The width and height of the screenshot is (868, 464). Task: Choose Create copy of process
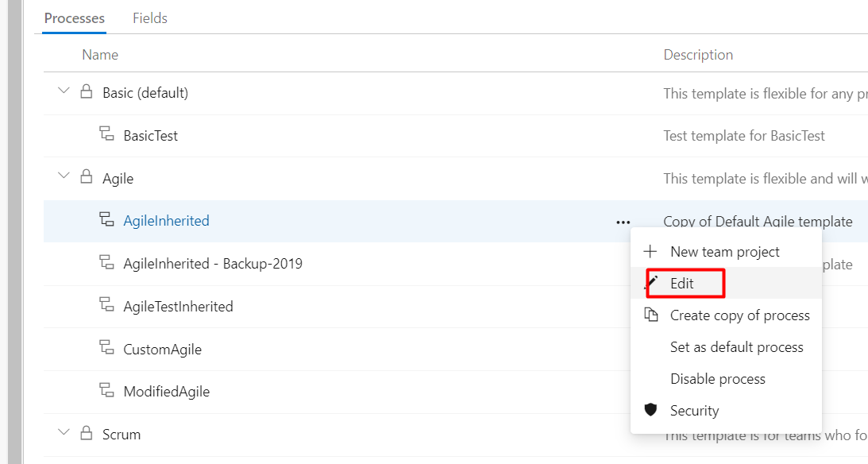pyautogui.click(x=739, y=315)
